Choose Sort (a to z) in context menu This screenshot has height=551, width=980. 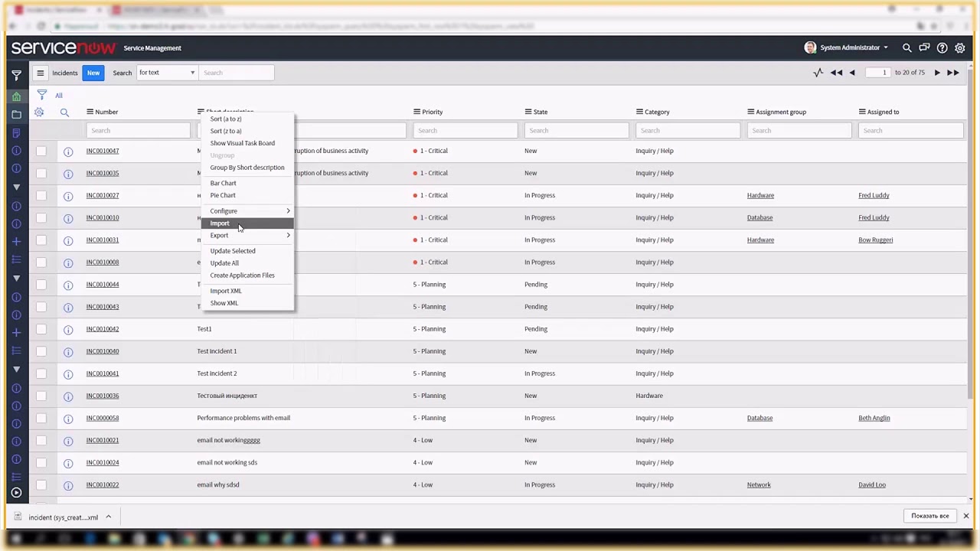pos(247,119)
